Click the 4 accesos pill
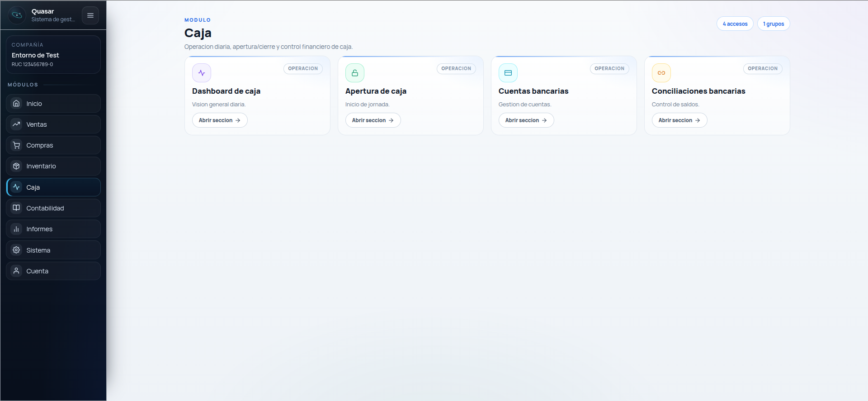This screenshot has height=401, width=868. point(735,24)
